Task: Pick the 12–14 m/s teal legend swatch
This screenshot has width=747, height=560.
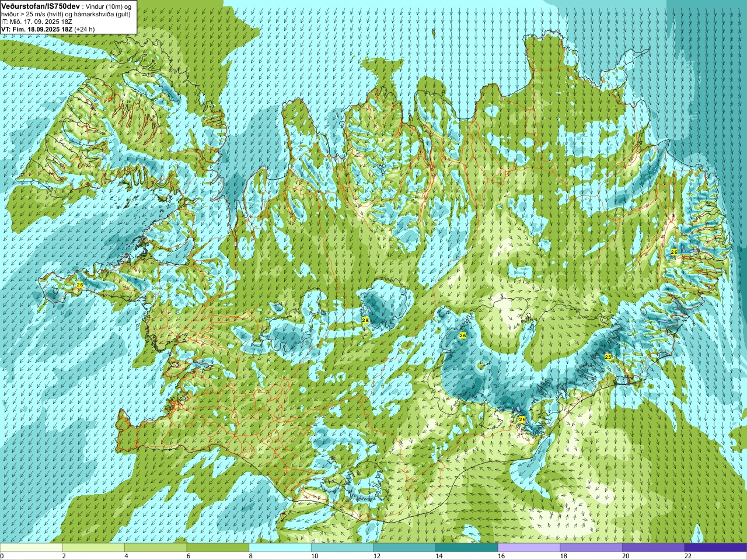Action: 404,548
